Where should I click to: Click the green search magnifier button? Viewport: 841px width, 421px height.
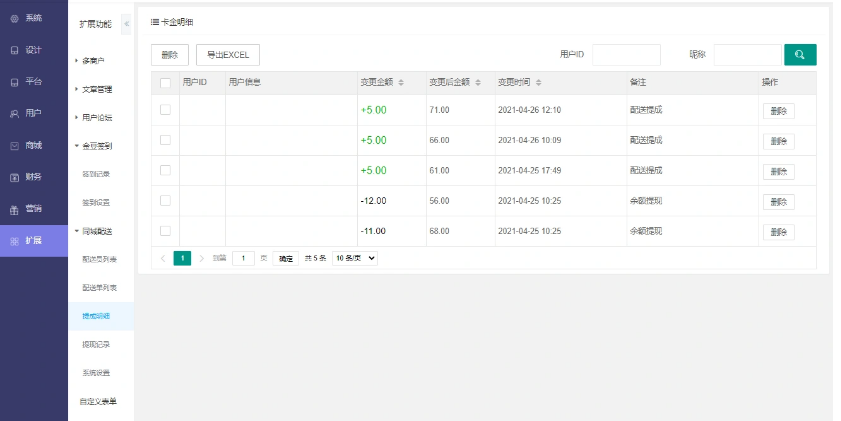click(x=800, y=54)
